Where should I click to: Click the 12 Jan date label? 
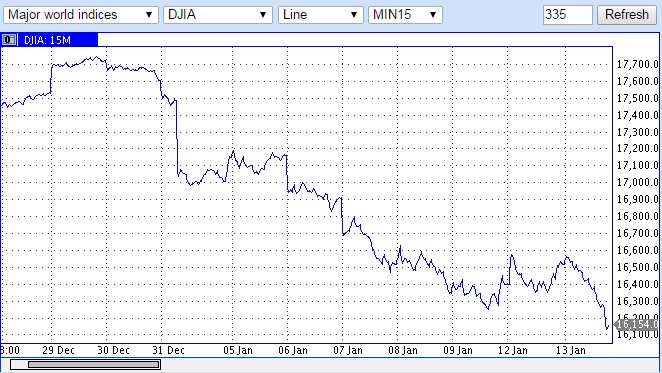513,351
